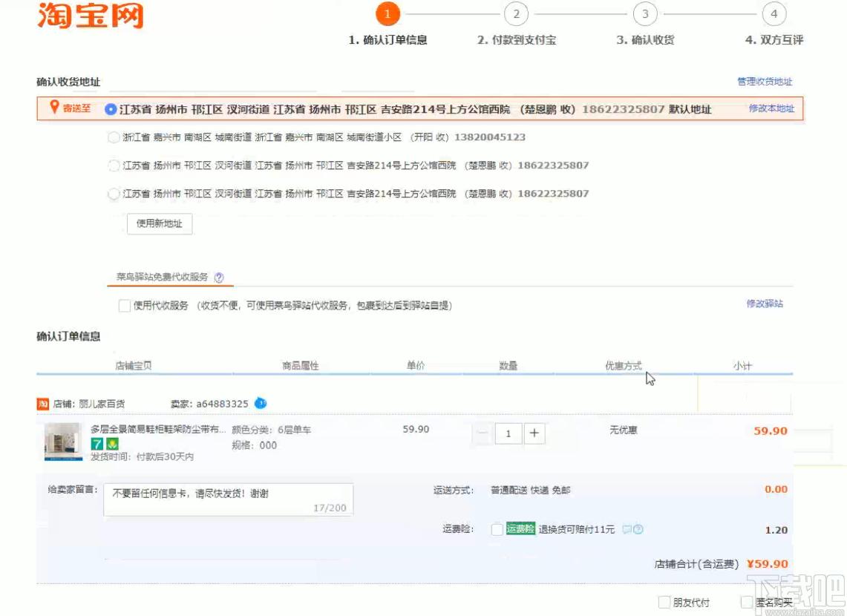Click the orange 淘 shop icon
This screenshot has height=616, width=847.
42,404
